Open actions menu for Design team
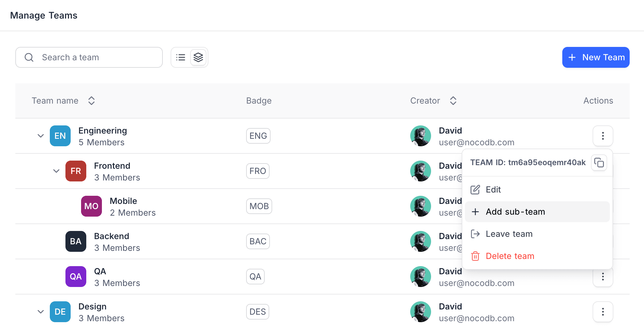Screen dimensions: 644x329 (x=603, y=312)
